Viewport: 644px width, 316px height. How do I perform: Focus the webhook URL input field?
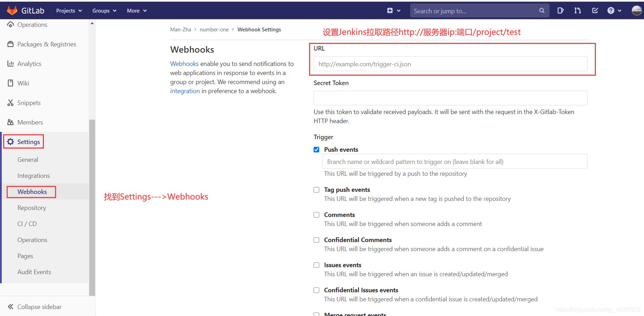pos(450,64)
